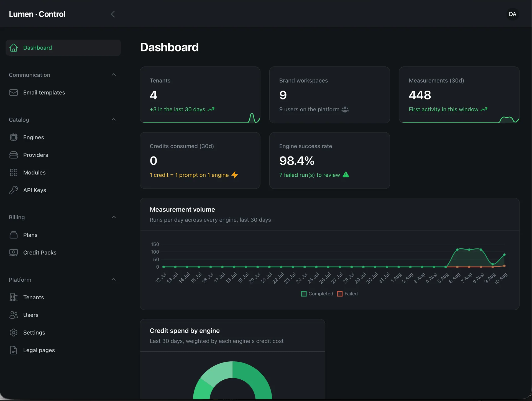Collapse the Billing section
This screenshot has height=401, width=532.
click(x=114, y=217)
